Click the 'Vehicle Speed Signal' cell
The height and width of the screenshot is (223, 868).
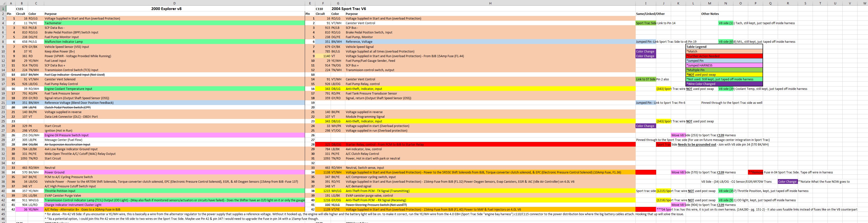coord(490,47)
